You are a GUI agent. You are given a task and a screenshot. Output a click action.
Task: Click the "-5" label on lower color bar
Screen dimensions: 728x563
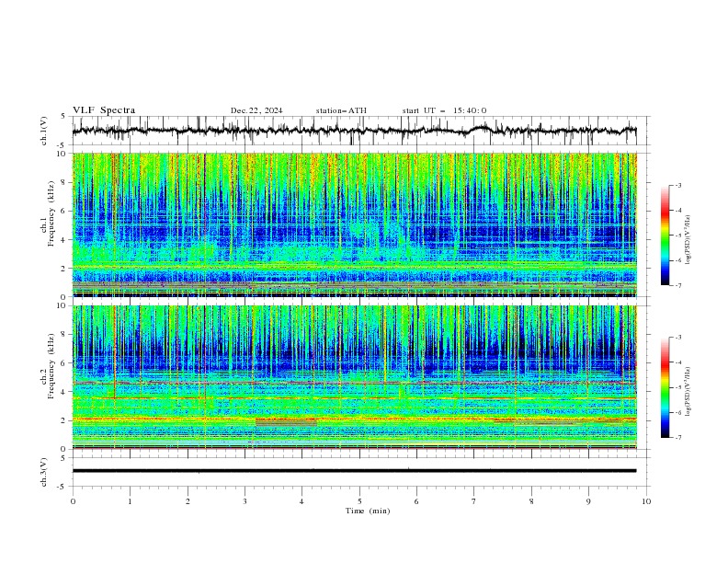click(x=677, y=387)
